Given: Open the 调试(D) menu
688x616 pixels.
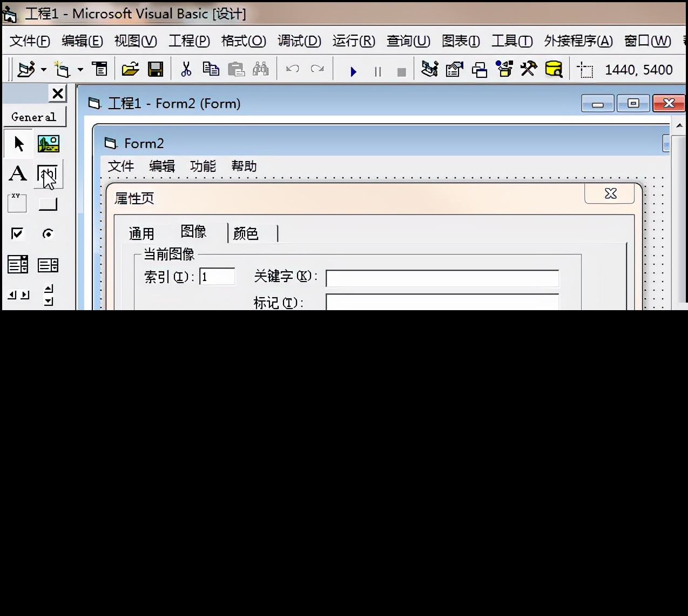Looking at the screenshot, I should pyautogui.click(x=299, y=41).
